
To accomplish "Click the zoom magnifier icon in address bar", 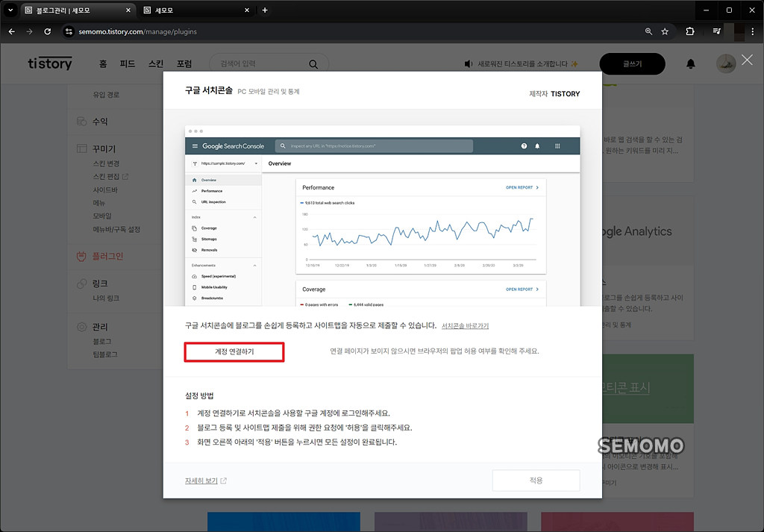I will pos(648,31).
